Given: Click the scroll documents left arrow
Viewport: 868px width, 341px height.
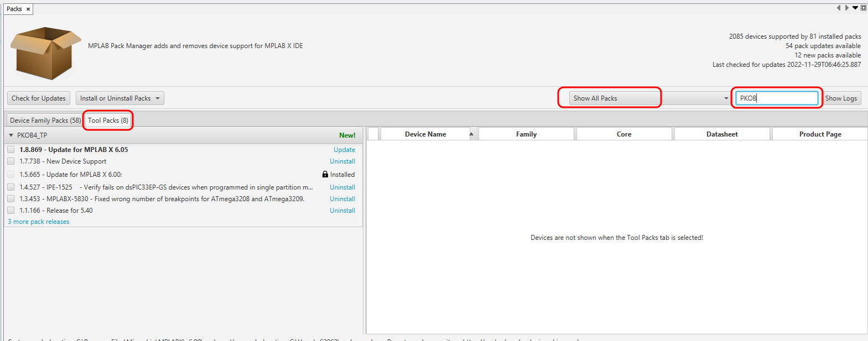Looking at the screenshot, I should pyautogui.click(x=839, y=8).
